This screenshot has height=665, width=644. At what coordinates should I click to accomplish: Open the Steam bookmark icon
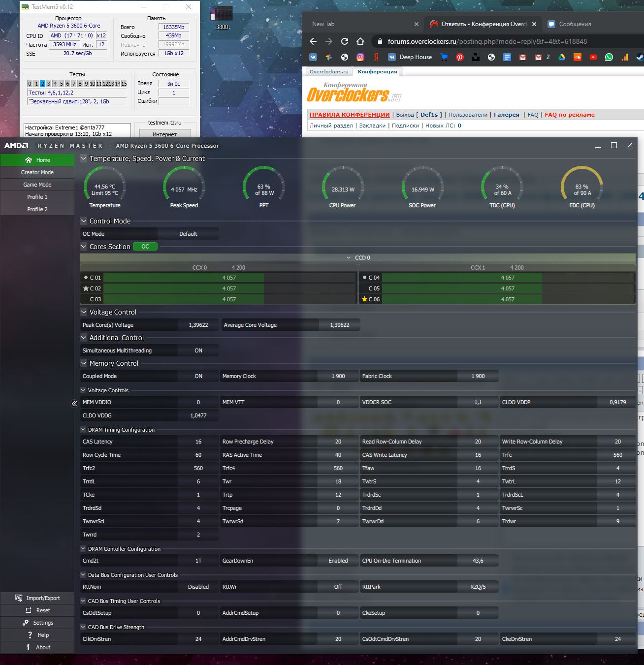[640, 57]
